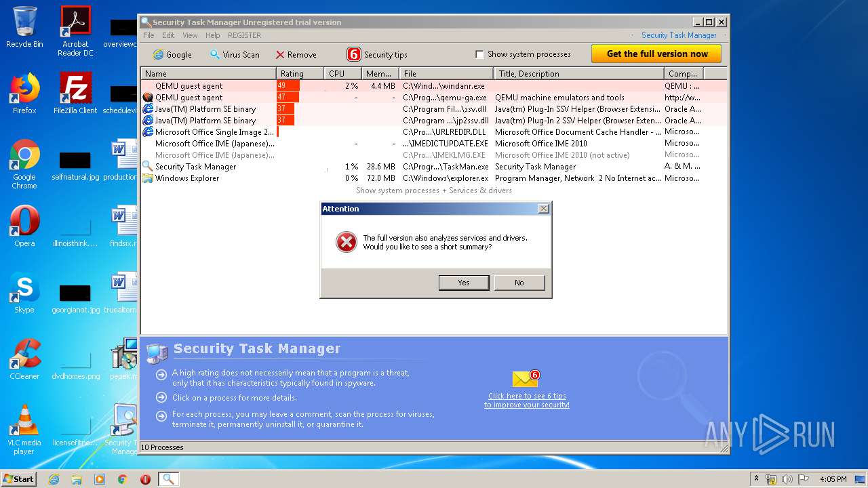Click the 'Click on a process' arrow bullet
Image resolution: width=868 pixels, height=488 pixels.
point(161,398)
